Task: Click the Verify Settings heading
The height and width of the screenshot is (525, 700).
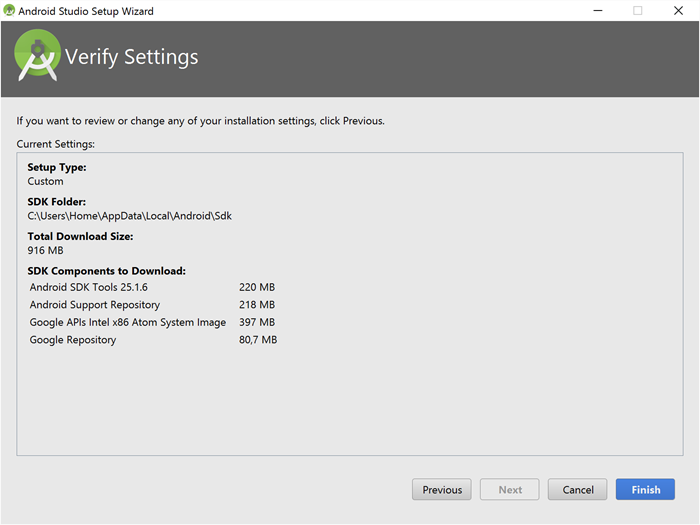Action: [132, 57]
